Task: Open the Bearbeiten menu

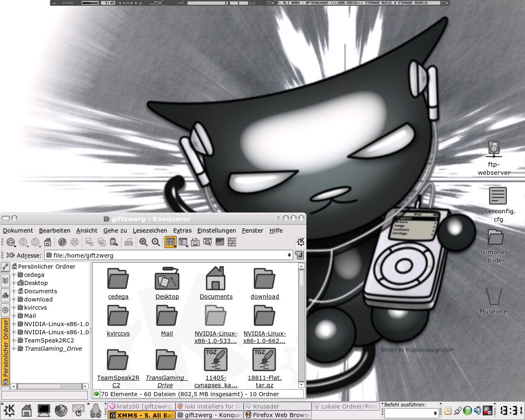Action: tap(55, 231)
